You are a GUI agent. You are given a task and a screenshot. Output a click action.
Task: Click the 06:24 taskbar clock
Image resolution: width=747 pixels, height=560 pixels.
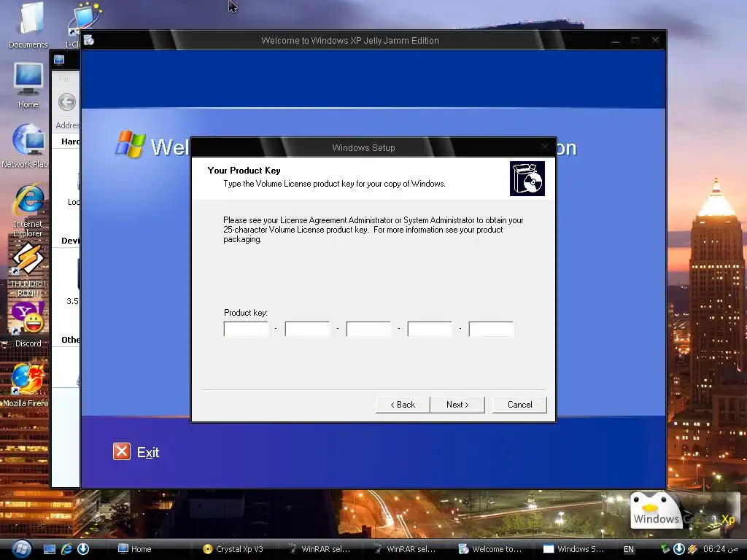click(720, 549)
